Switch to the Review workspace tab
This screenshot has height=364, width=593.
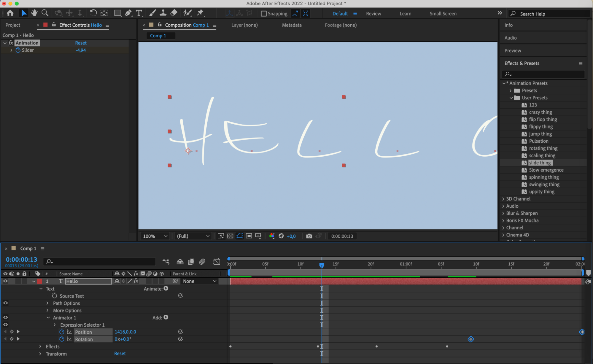point(373,14)
